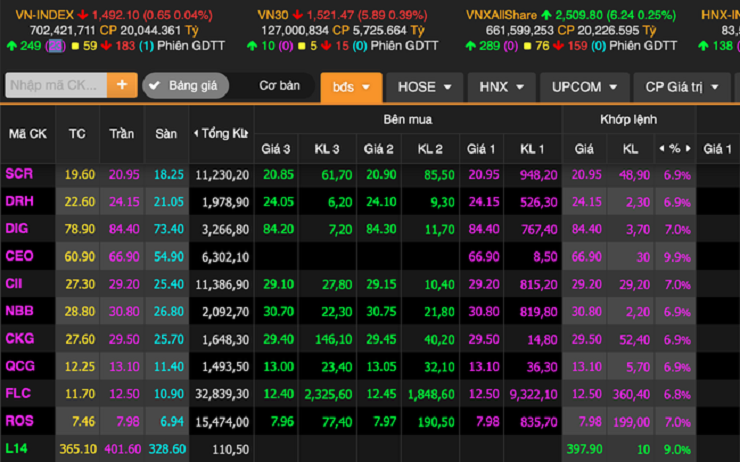Click CKG KL 3 value 146,10
This screenshot has width=740, height=462.
click(x=333, y=340)
